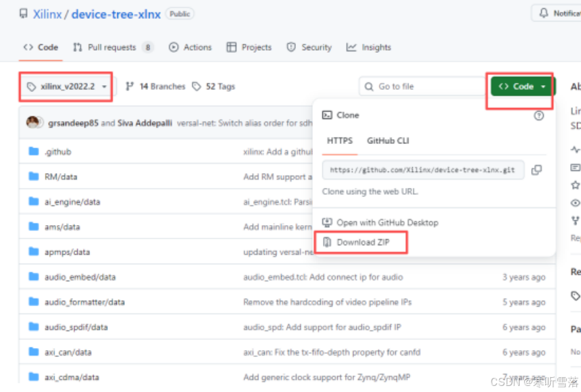Expand the xilinx_v2022.2 tag selector dropdown

pos(67,87)
